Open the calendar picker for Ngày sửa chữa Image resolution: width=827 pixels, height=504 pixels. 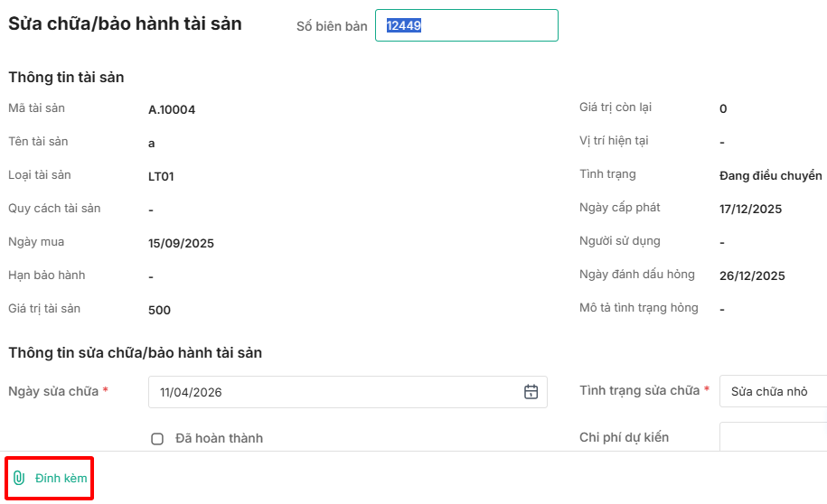pyautogui.click(x=531, y=392)
